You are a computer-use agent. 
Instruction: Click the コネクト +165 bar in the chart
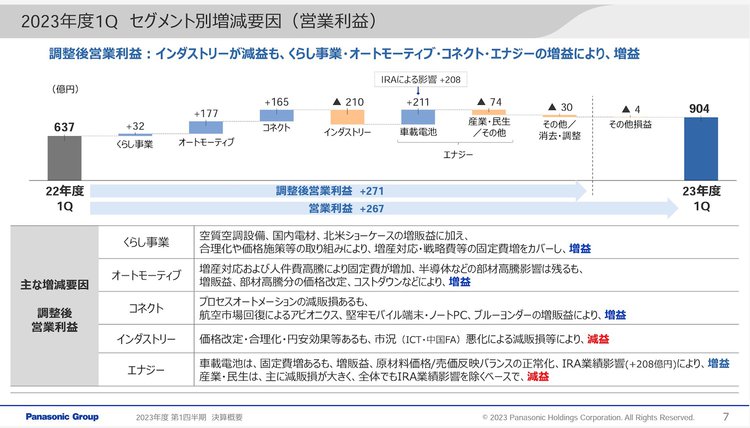(277, 116)
